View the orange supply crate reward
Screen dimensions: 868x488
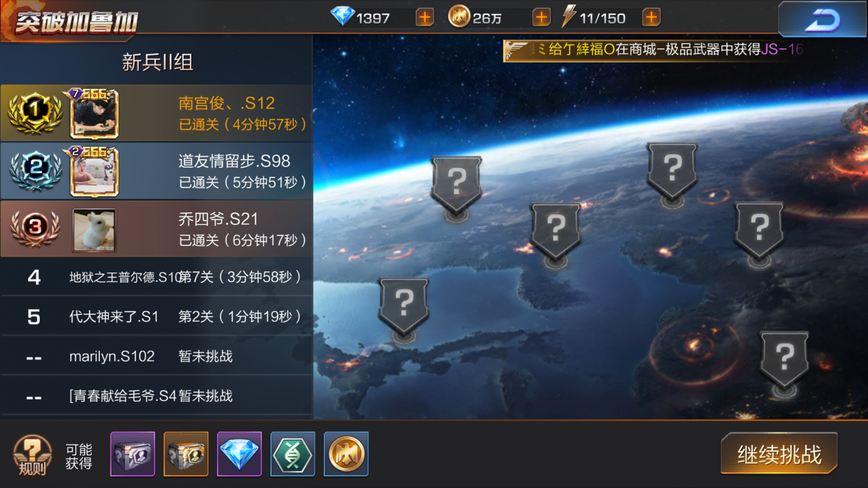coord(186,454)
